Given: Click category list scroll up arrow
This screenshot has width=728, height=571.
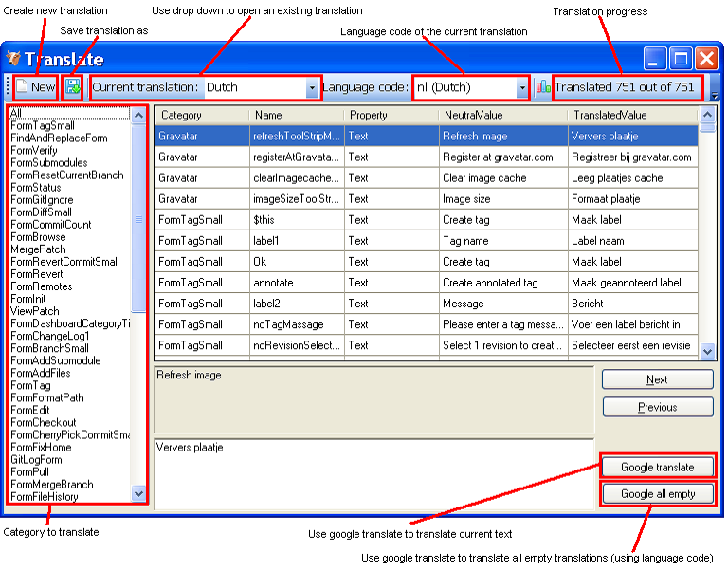Looking at the screenshot, I should [138, 115].
